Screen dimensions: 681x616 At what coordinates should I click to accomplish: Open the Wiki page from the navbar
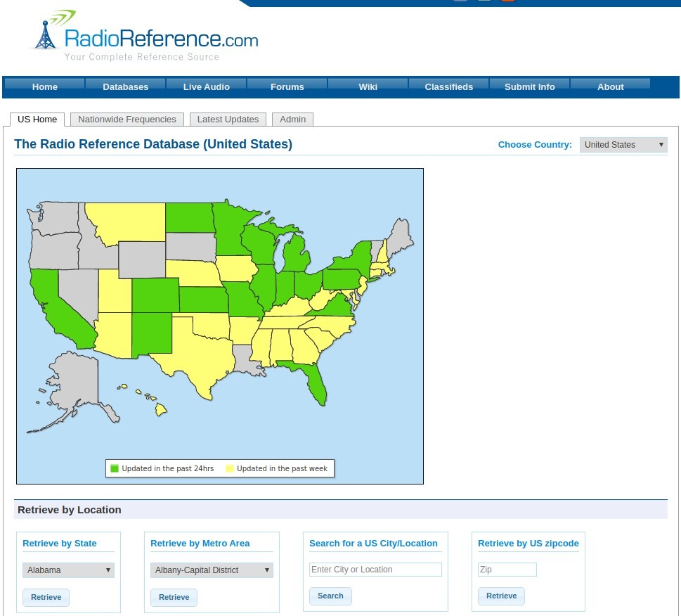[368, 86]
